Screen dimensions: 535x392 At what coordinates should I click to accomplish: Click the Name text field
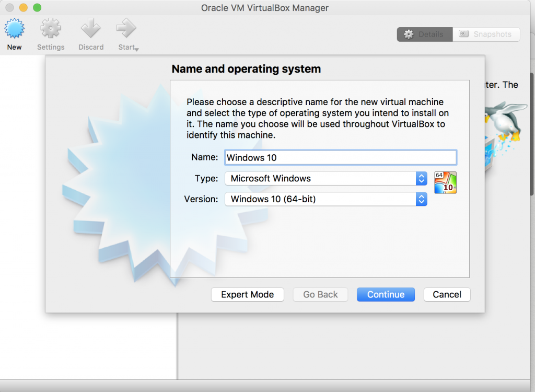click(x=341, y=157)
